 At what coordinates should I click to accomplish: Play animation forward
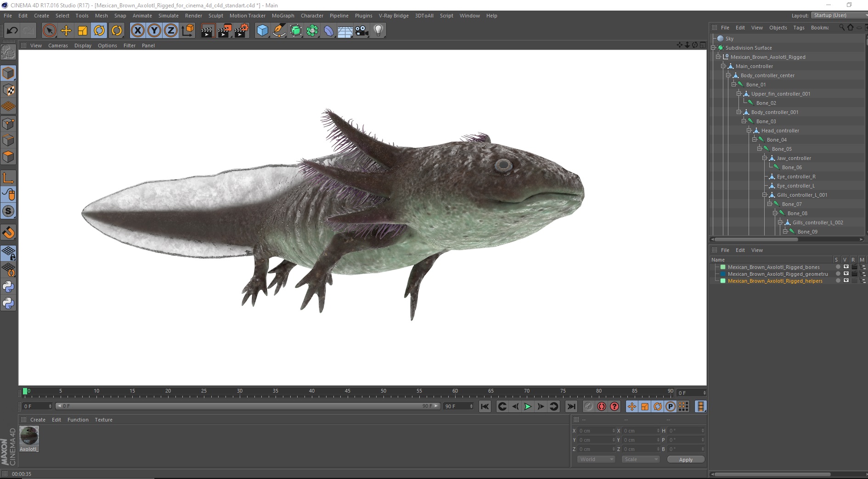pyautogui.click(x=528, y=406)
